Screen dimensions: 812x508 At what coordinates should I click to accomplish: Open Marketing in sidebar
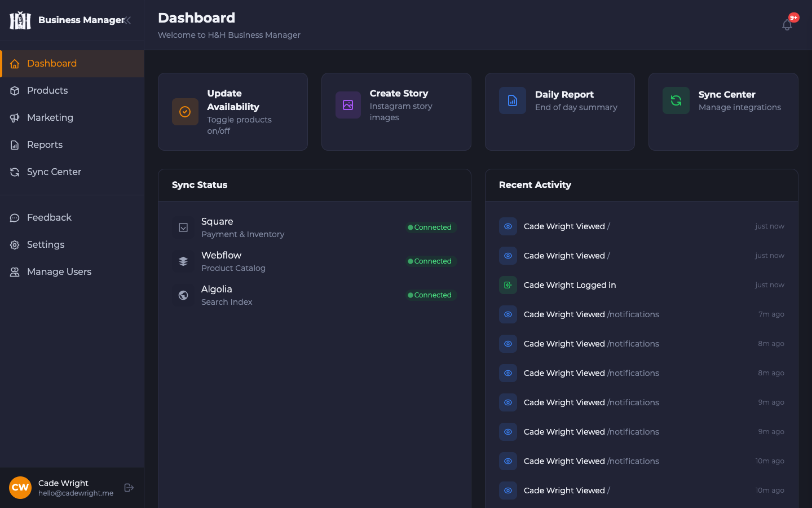coord(72,118)
